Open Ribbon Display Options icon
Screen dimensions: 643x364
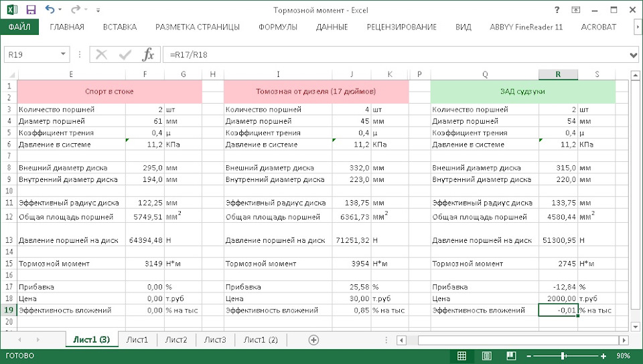pos(576,10)
